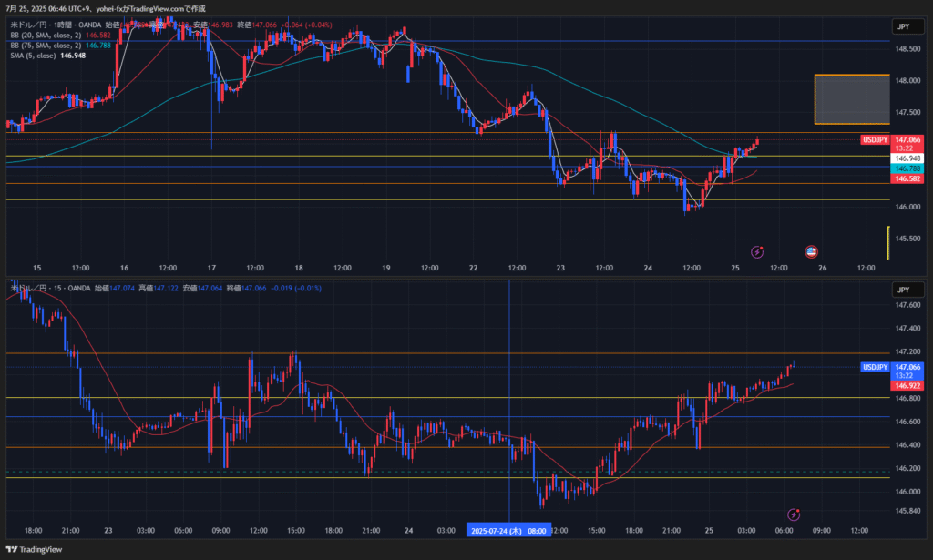Click the US flag economic event icon
The height and width of the screenshot is (560, 933).
(812, 251)
